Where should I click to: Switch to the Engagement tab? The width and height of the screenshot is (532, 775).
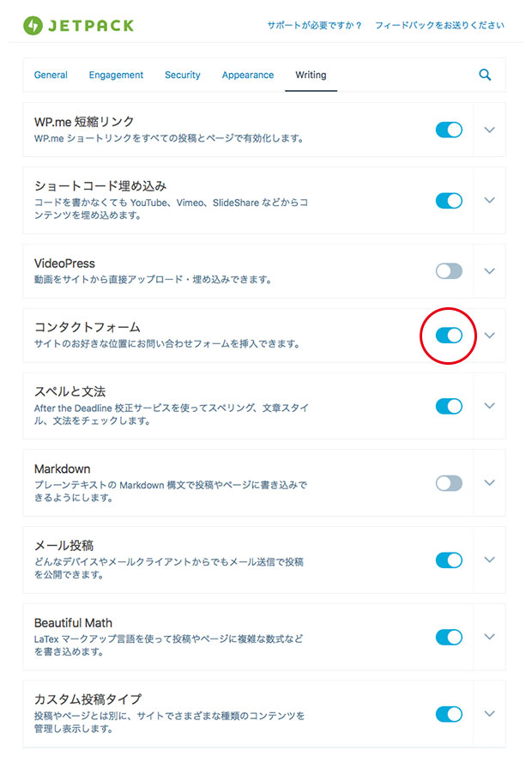[x=116, y=76]
